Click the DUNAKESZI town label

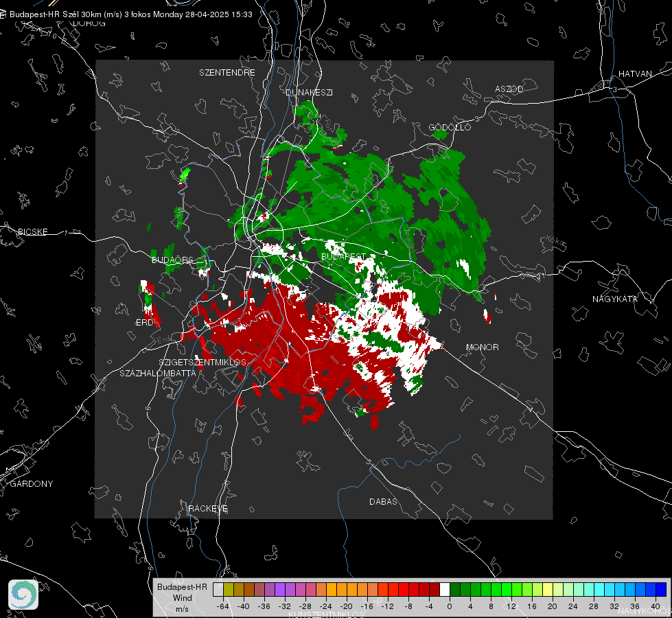[x=309, y=92]
